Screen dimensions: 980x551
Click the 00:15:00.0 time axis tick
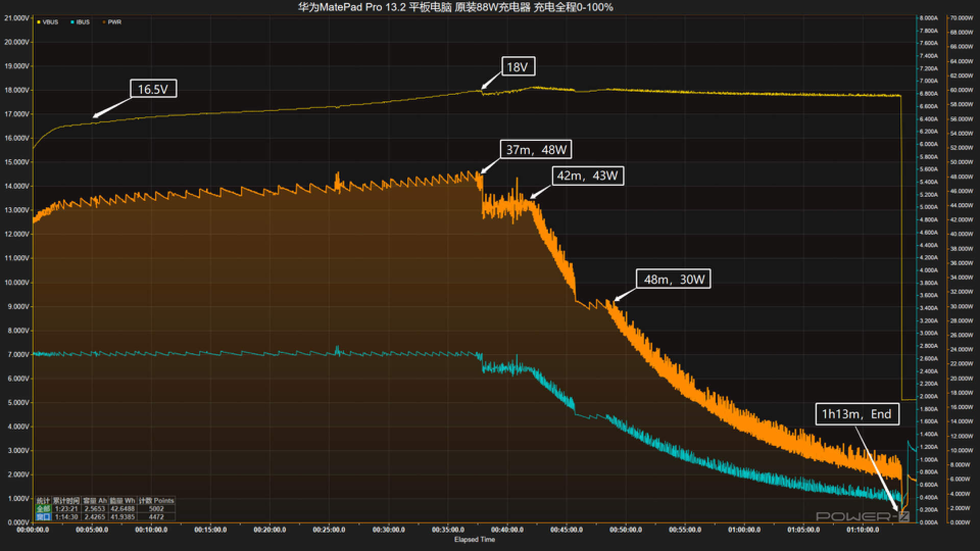click(210, 530)
